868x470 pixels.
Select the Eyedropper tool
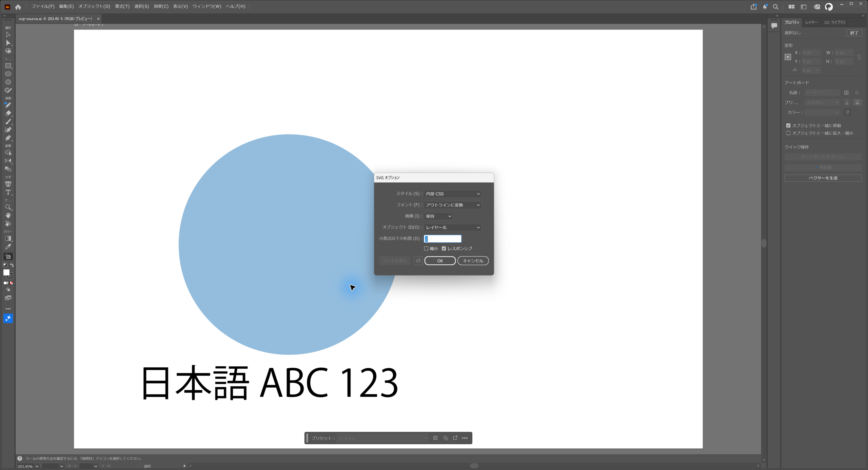[x=8, y=247]
